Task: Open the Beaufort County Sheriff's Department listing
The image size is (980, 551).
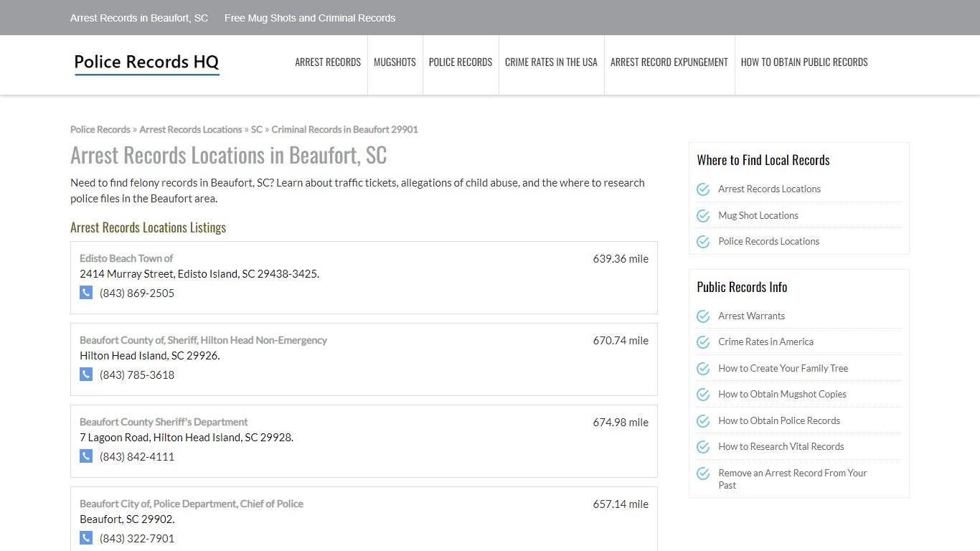Action: pos(164,422)
